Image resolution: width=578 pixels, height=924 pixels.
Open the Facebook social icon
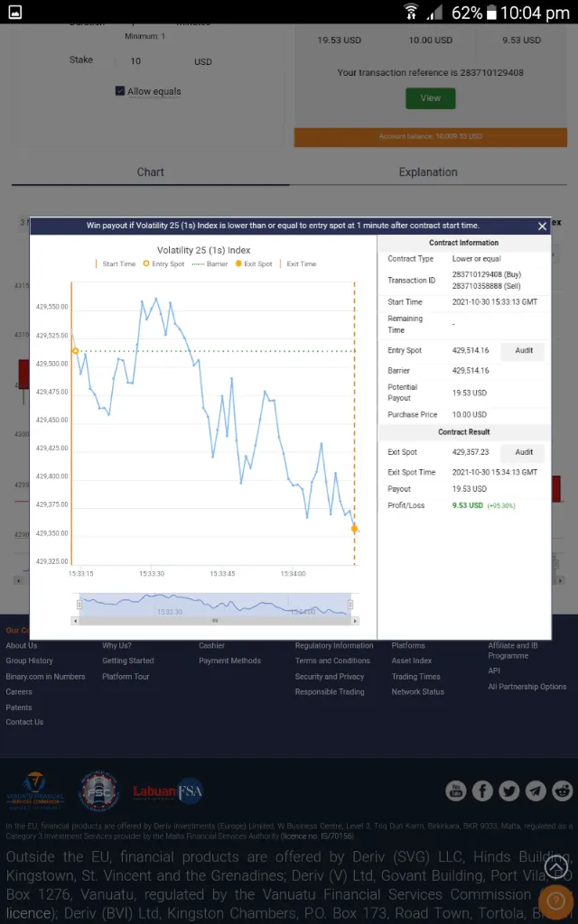click(482, 790)
